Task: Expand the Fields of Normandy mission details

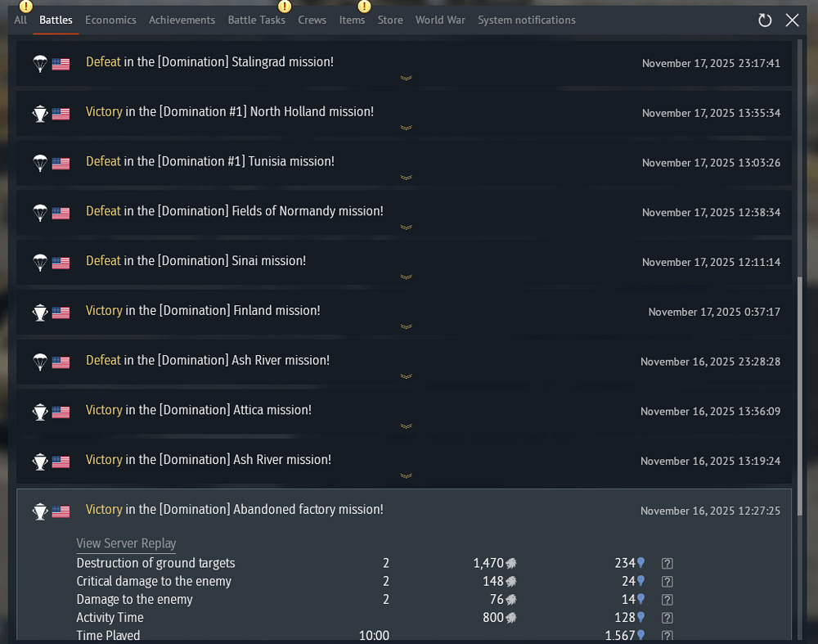Action: pos(406,227)
